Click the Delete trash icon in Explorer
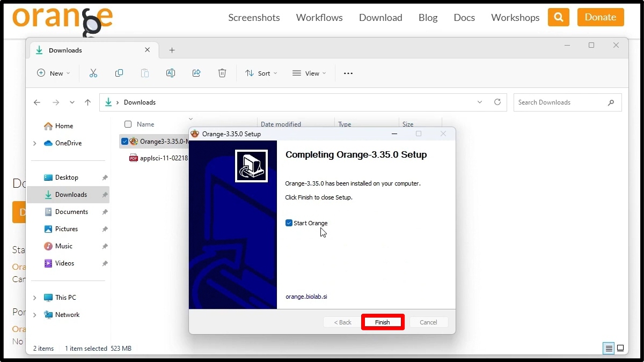The height and width of the screenshot is (362, 644). pyautogui.click(x=222, y=73)
